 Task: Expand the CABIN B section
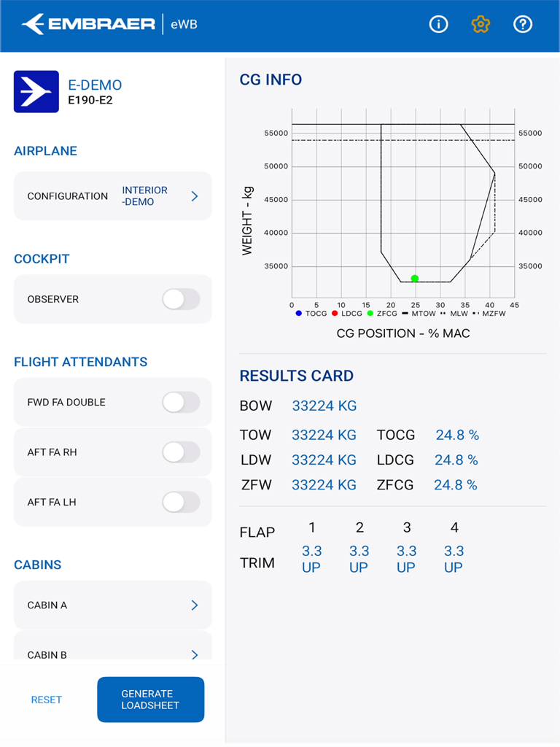pyautogui.click(x=112, y=651)
